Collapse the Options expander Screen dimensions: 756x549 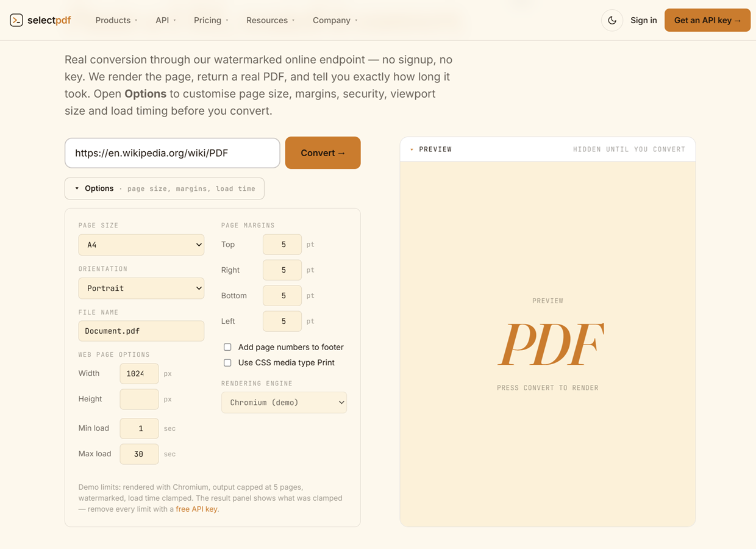[x=165, y=188]
